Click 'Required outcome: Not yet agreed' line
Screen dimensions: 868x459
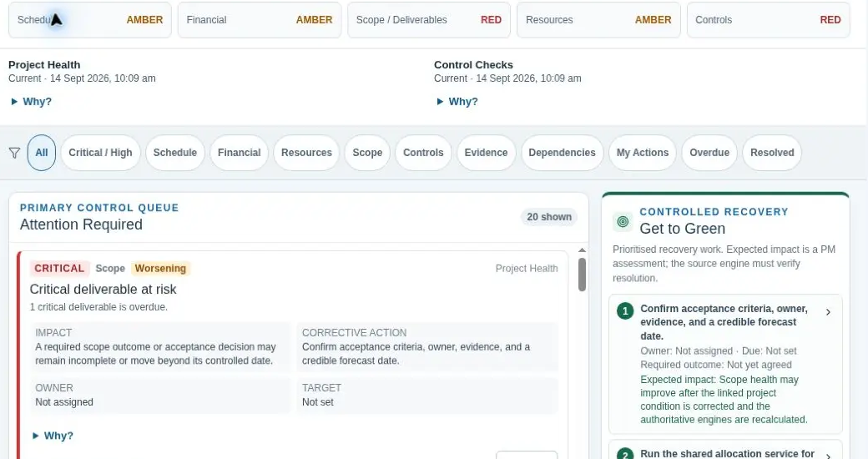click(716, 365)
